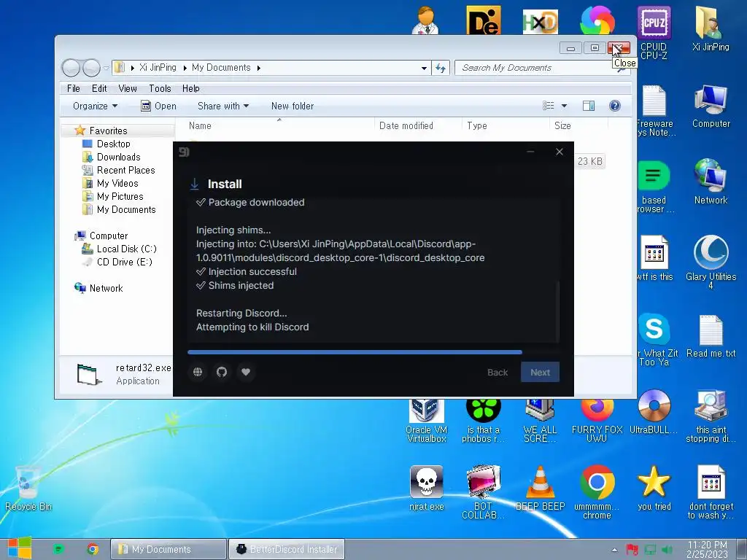Click the Open button in Explorer toolbar
This screenshot has width=747, height=560.
point(158,106)
